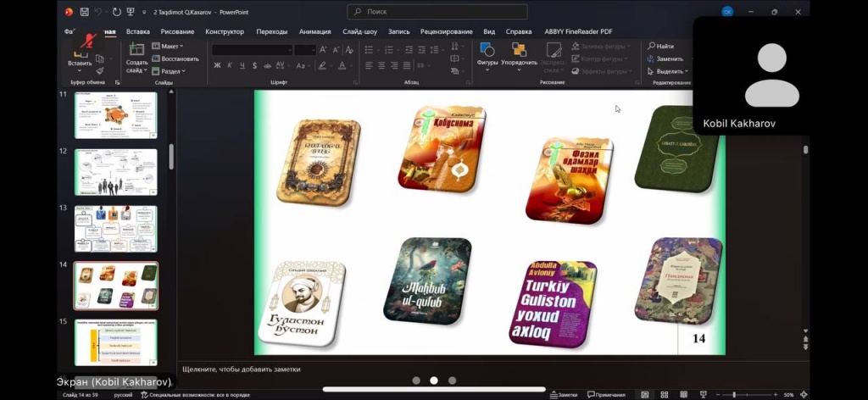Image resolution: width=868 pixels, height=400 pixels.
Task: Open the Вставка ribbon tab
Action: point(138,31)
